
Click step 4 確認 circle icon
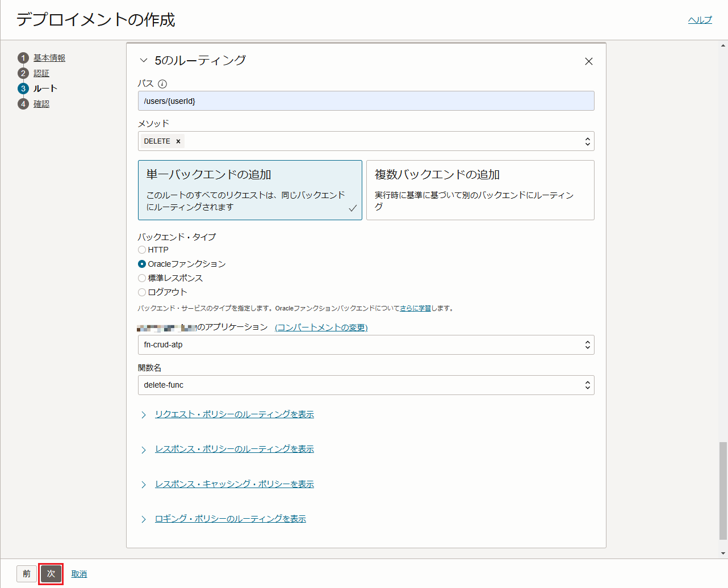[x=23, y=104]
